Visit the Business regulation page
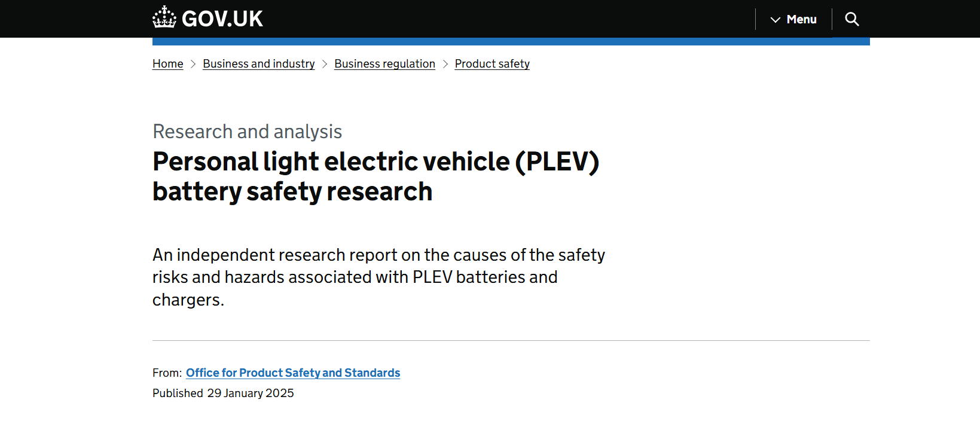Image resolution: width=980 pixels, height=421 pixels. pos(384,63)
